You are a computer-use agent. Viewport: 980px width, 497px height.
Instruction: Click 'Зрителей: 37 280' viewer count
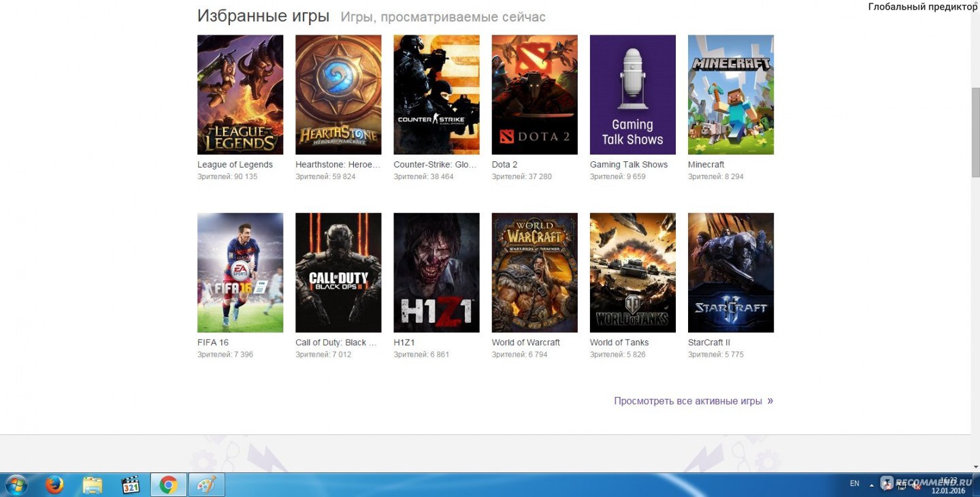[521, 177]
